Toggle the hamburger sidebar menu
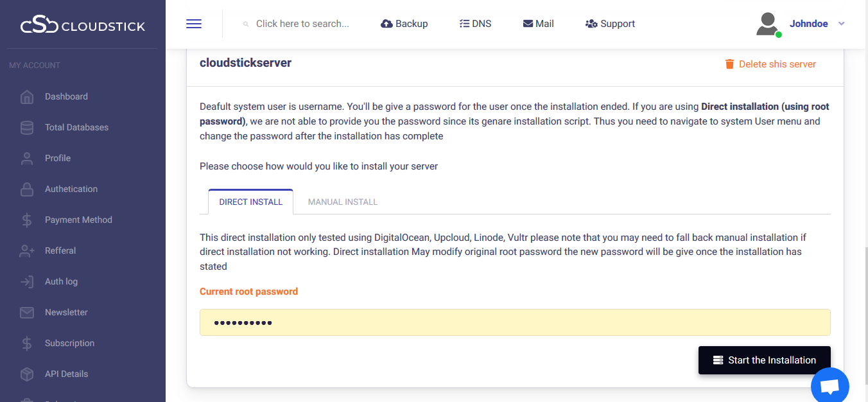 pyautogui.click(x=194, y=24)
